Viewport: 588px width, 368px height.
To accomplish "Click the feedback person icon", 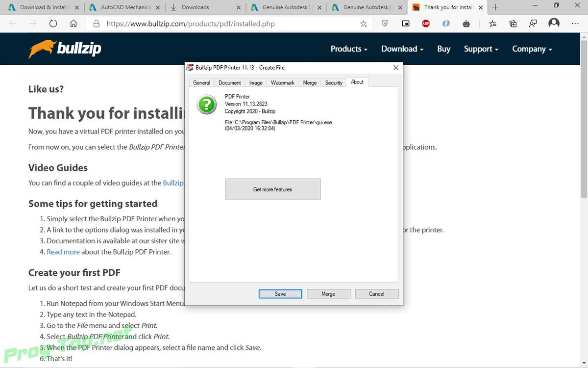I will click(x=533, y=23).
